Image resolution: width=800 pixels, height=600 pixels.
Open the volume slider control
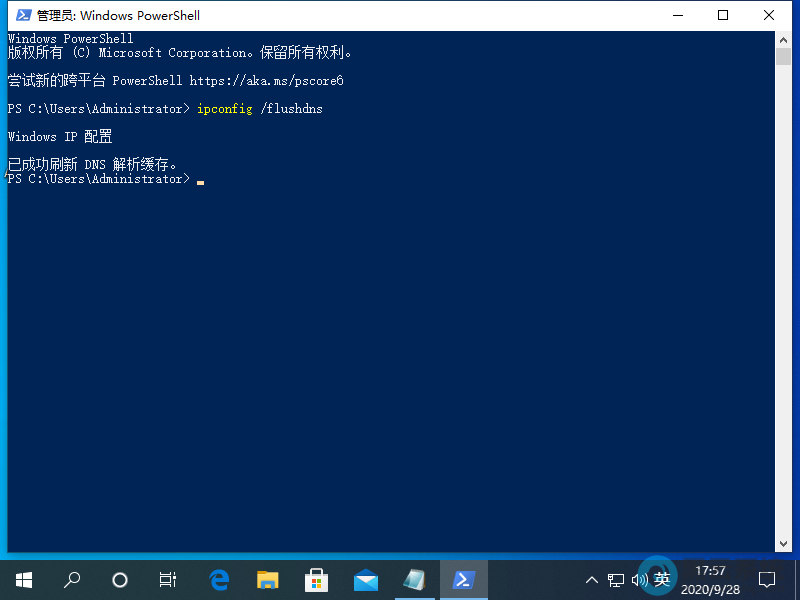638,579
